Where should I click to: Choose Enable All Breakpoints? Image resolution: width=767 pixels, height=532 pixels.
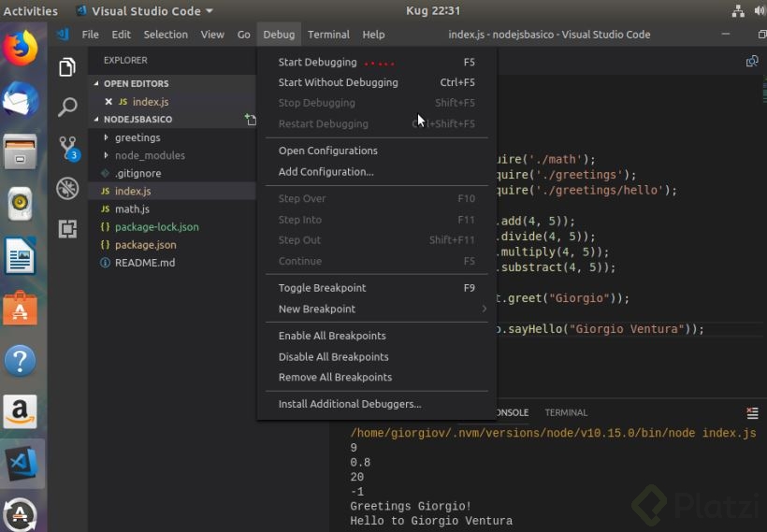[332, 336]
